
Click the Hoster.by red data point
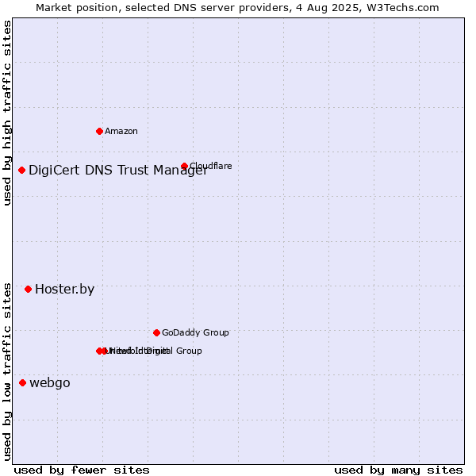click(x=28, y=289)
